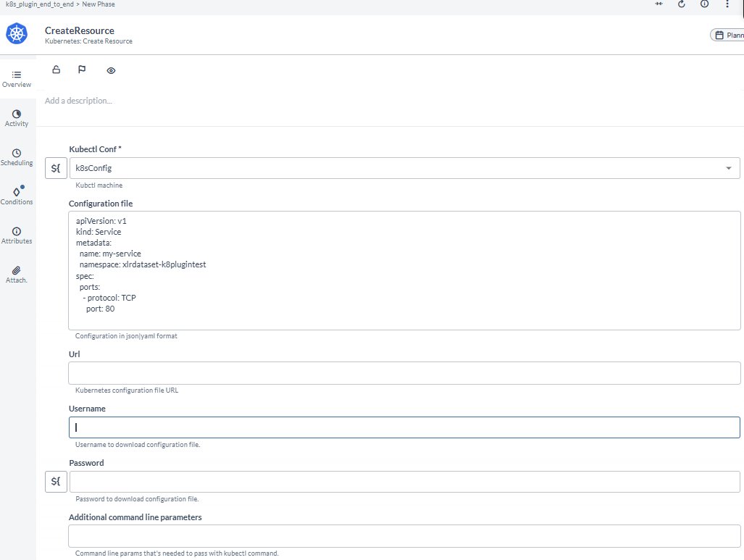Open the Attach. tab
744x560 pixels.
pos(17,275)
